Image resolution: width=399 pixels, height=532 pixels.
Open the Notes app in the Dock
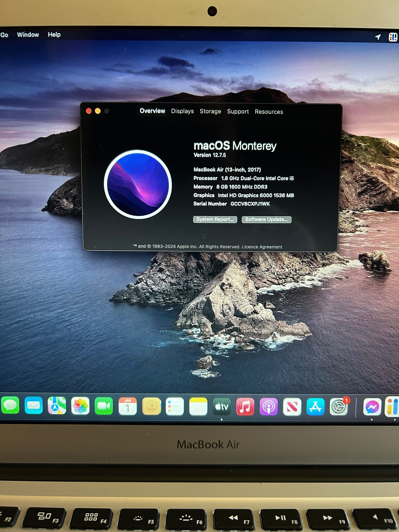click(198, 407)
